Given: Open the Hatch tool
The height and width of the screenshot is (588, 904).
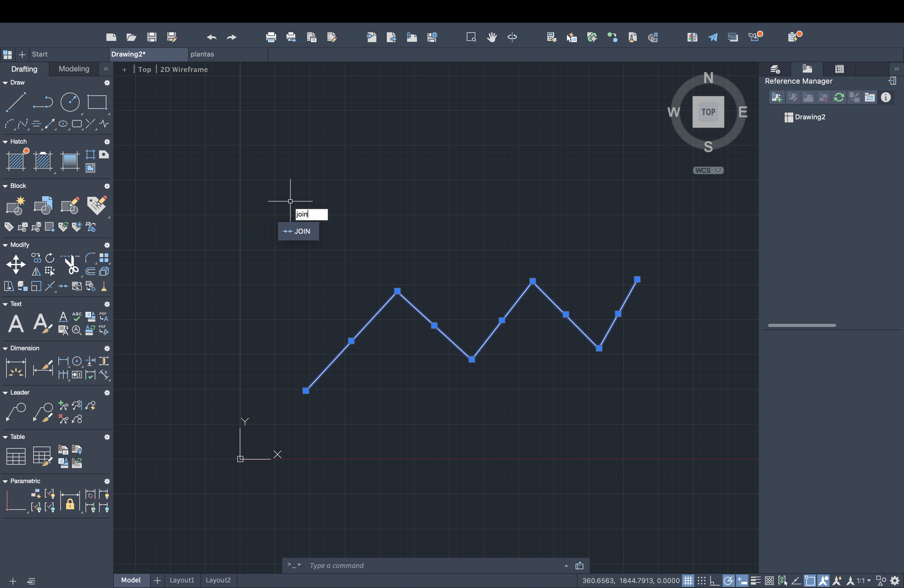Looking at the screenshot, I should (16, 161).
